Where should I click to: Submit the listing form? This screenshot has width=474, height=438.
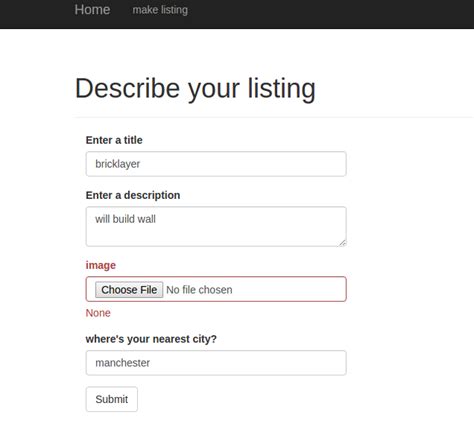tap(112, 399)
